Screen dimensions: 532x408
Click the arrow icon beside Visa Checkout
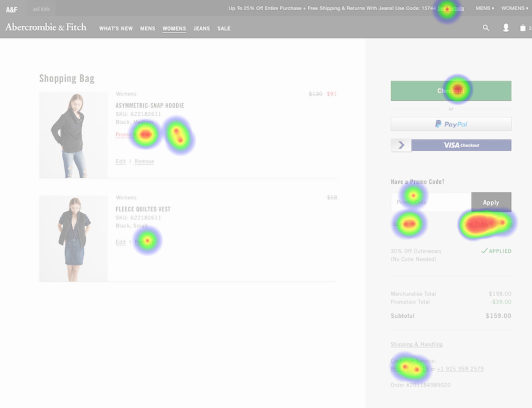click(401, 145)
